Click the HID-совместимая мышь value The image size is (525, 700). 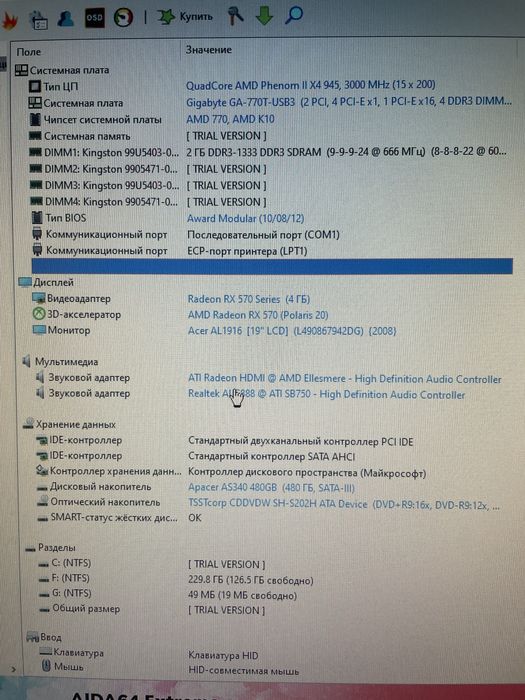pos(244,671)
